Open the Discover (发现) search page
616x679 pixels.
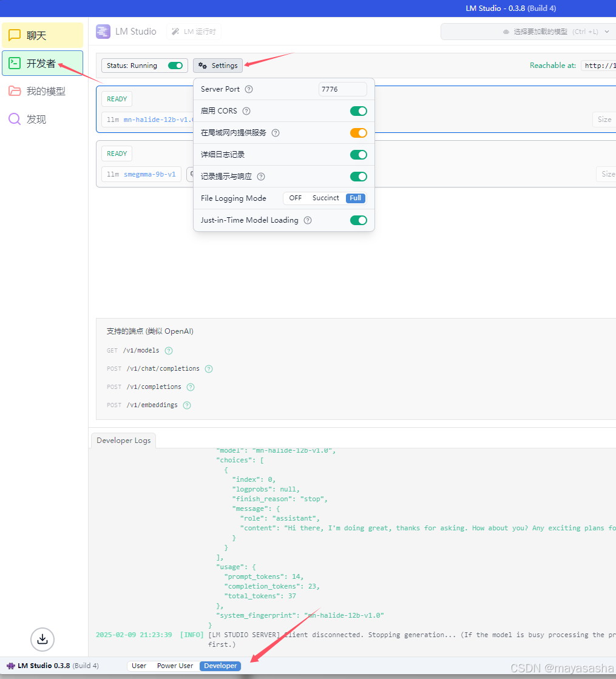(x=42, y=119)
